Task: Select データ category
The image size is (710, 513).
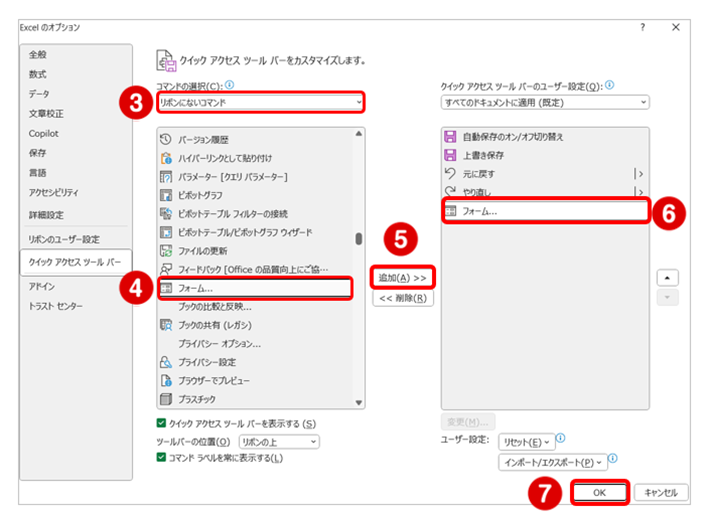Action: [x=76, y=94]
